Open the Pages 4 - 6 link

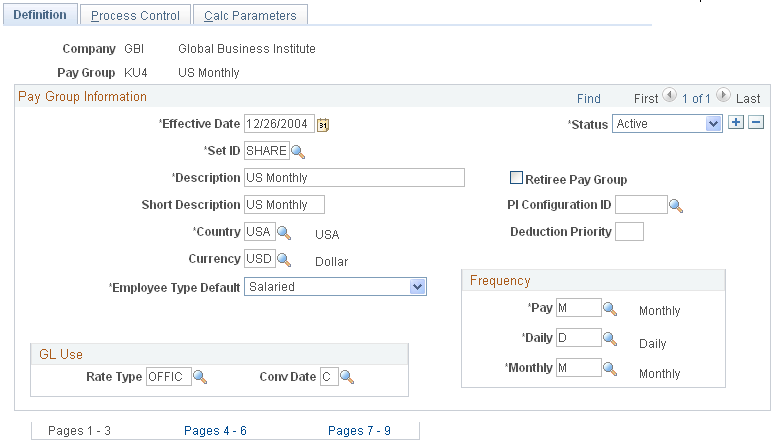tap(215, 431)
